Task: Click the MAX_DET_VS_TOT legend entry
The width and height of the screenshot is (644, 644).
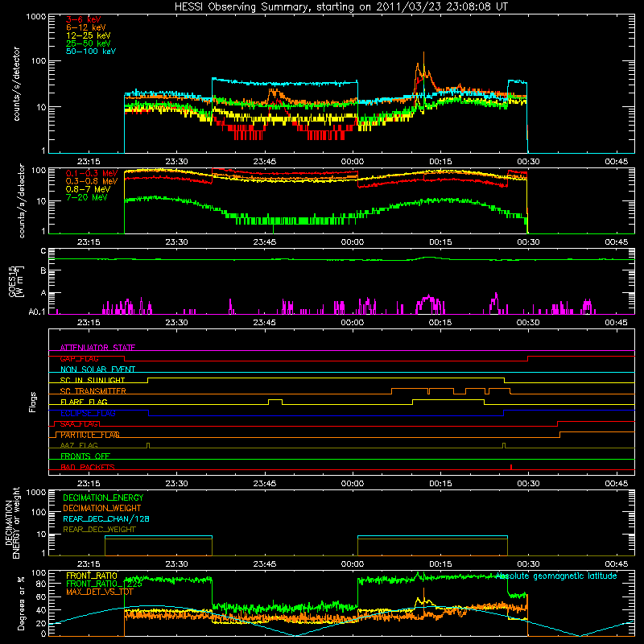Action: (100, 592)
